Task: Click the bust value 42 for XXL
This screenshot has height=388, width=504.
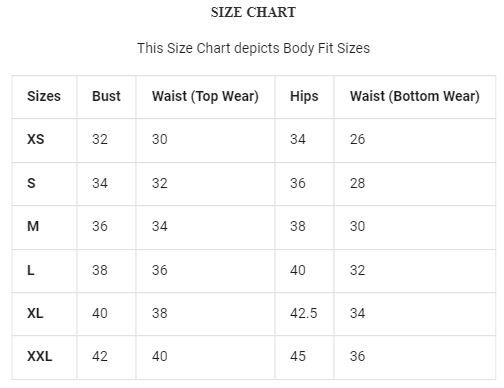Action: (x=100, y=356)
